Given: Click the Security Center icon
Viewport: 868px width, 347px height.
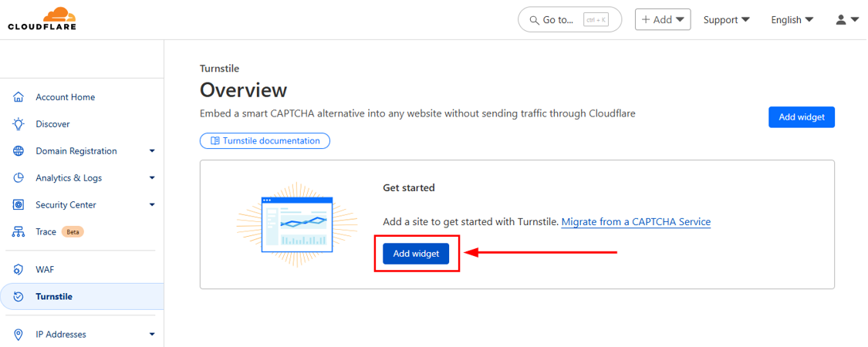Looking at the screenshot, I should [x=19, y=205].
